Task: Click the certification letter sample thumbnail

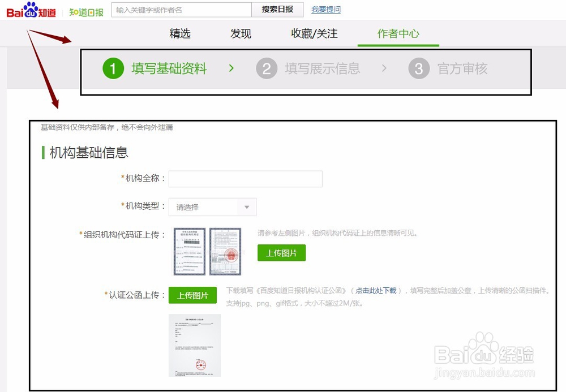Action: click(x=195, y=344)
